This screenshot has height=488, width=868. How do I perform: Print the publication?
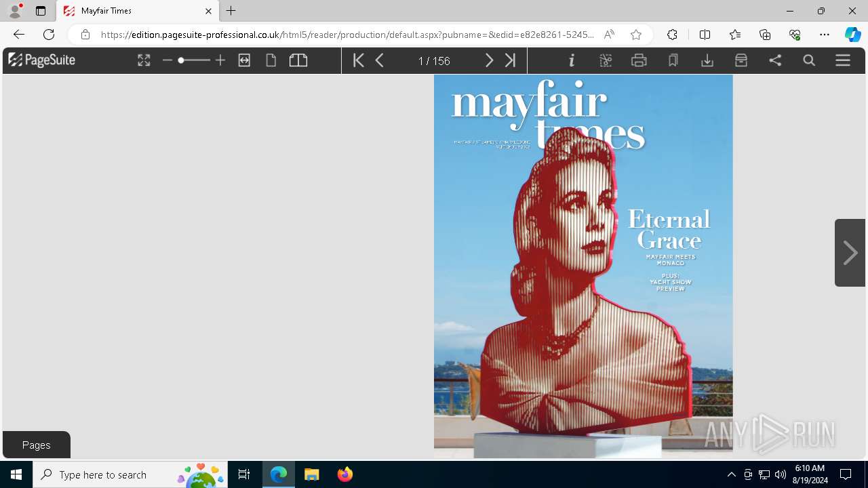click(x=639, y=60)
